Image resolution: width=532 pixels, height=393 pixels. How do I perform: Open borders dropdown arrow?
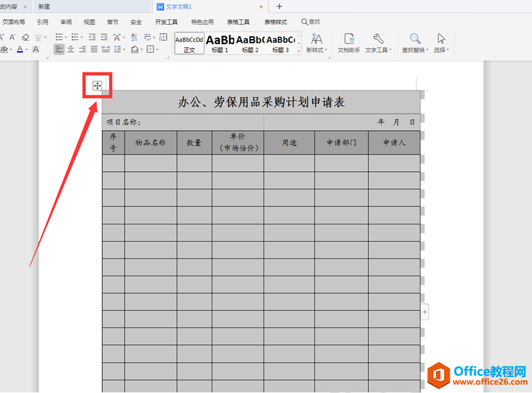pos(157,49)
